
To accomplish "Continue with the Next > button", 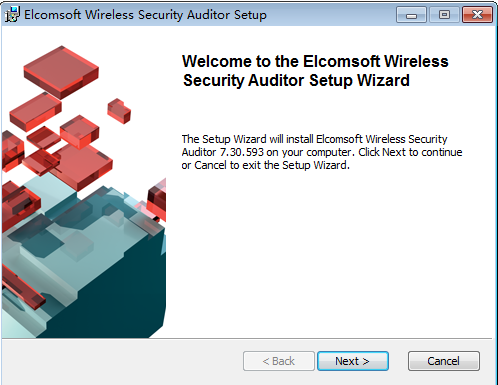I will pyautogui.click(x=353, y=361).
